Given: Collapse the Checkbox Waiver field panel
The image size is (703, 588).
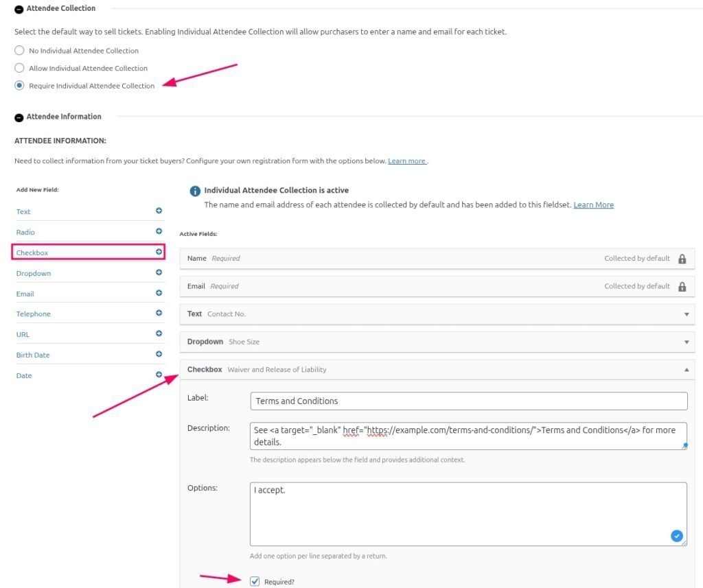Looking at the screenshot, I should pyautogui.click(x=687, y=370).
